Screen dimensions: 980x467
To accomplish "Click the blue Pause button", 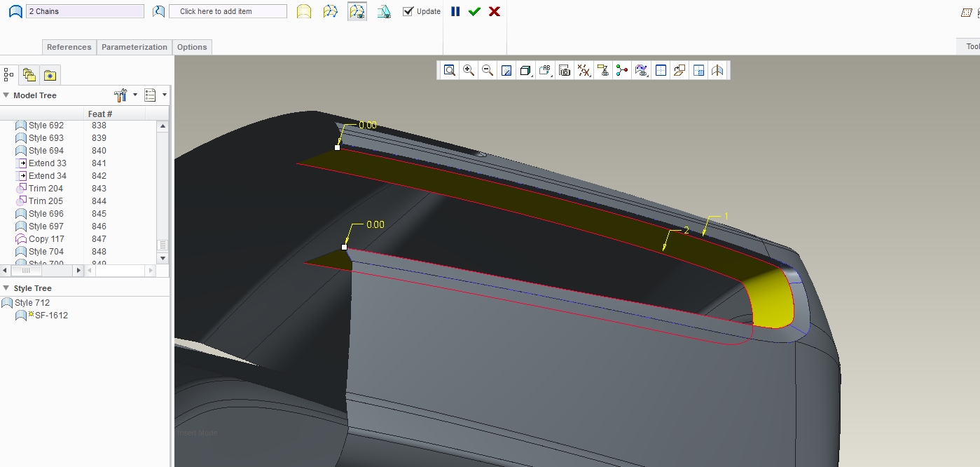I will pos(455,11).
